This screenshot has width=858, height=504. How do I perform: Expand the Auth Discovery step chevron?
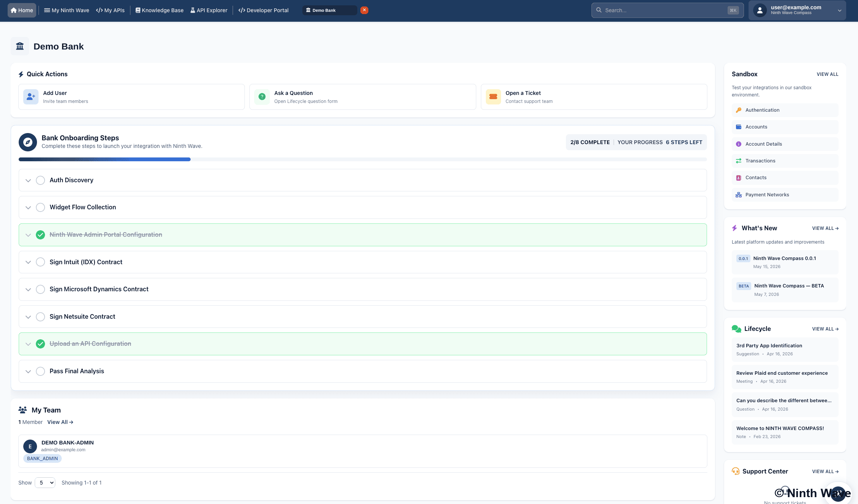click(x=28, y=180)
